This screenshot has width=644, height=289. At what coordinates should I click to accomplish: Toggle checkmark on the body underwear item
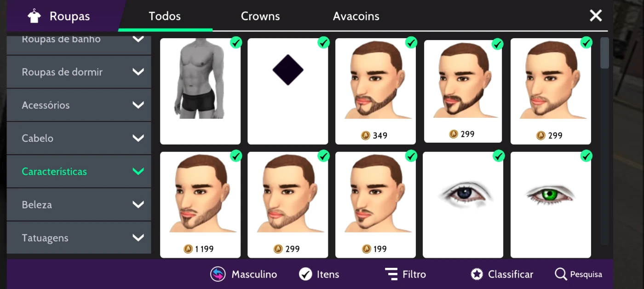(236, 43)
